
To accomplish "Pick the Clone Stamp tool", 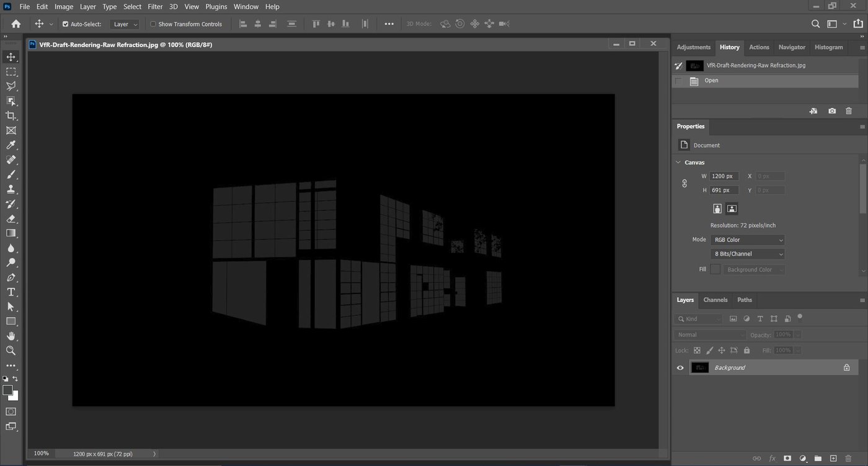I will pyautogui.click(x=10, y=189).
